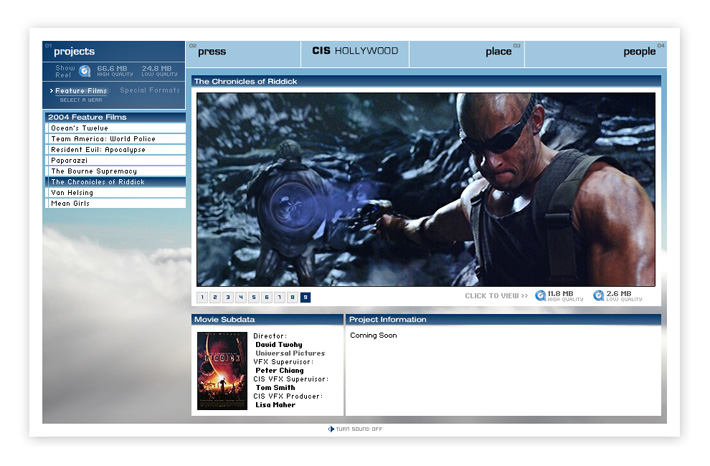The image size is (710, 466).
Task: Select Resident Evil: Apocalypse
Action: pos(115,150)
